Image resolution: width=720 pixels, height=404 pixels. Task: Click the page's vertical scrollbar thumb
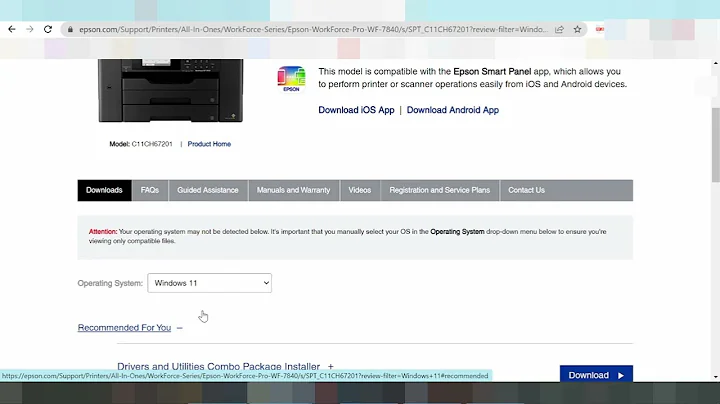tap(716, 145)
